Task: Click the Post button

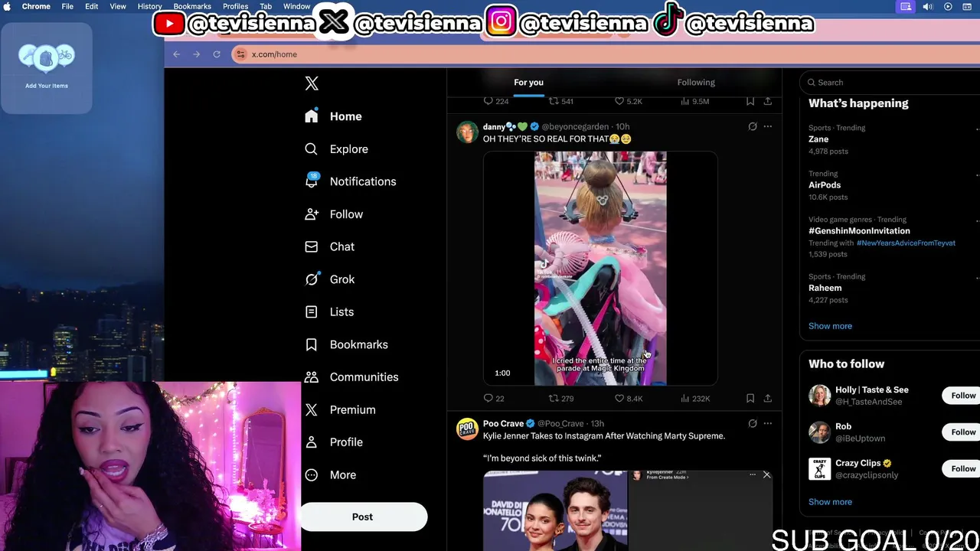Action: point(363,517)
